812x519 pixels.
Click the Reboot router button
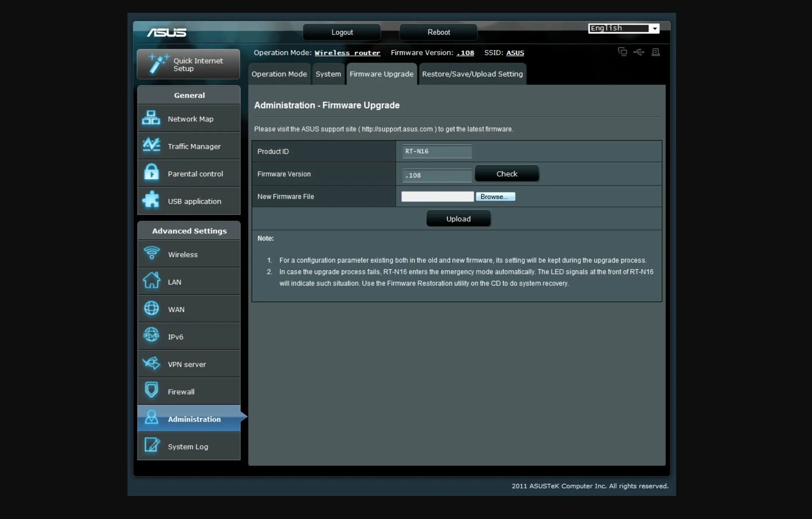tap(438, 32)
